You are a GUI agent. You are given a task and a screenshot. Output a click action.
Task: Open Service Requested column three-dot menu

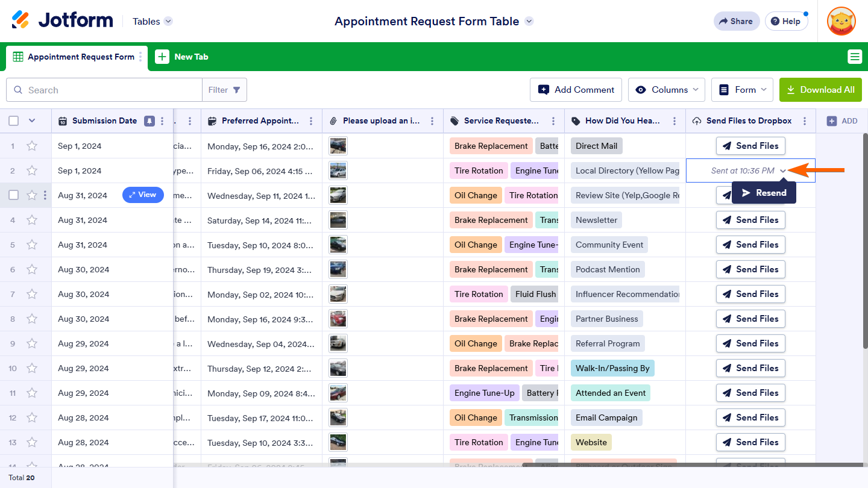tap(553, 121)
